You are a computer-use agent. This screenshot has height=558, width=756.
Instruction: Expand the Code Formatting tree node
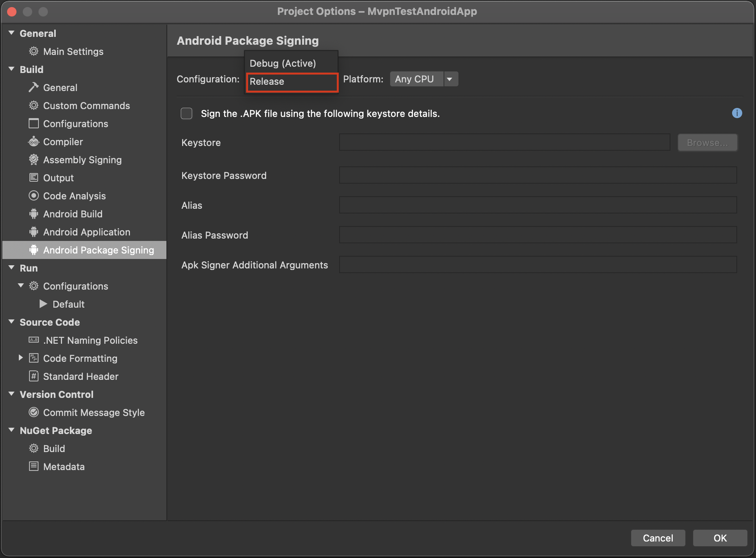(x=21, y=358)
